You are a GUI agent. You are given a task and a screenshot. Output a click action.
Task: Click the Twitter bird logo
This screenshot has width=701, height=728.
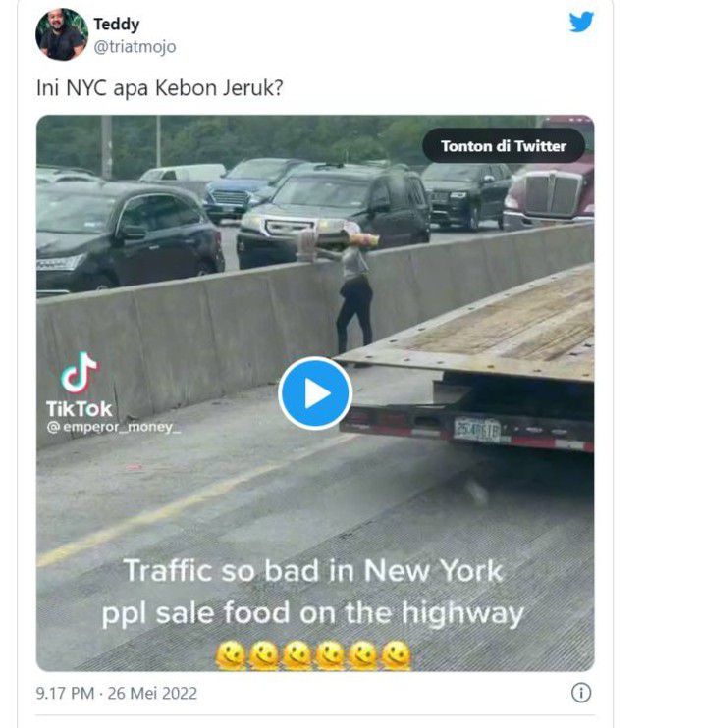[x=581, y=23]
